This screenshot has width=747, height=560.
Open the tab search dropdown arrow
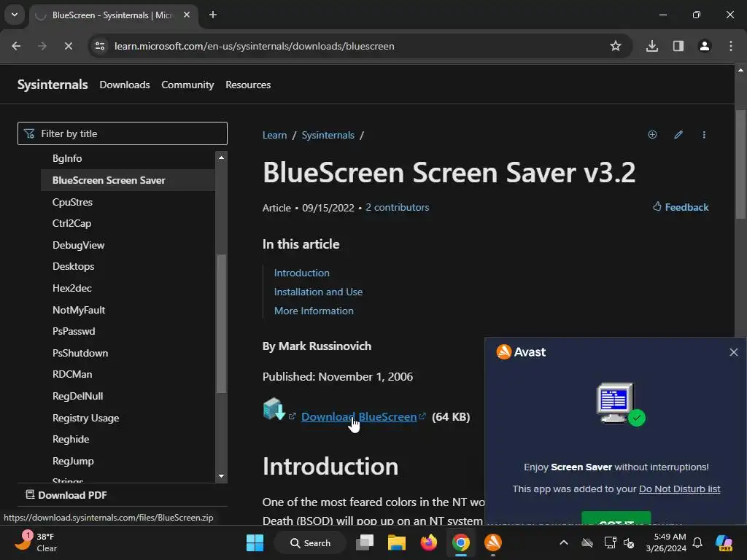coord(15,15)
